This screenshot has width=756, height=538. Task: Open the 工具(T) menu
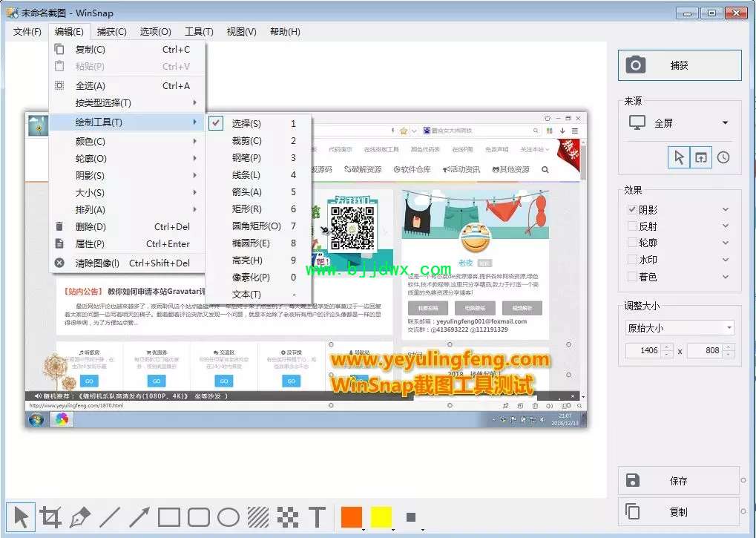click(x=199, y=31)
